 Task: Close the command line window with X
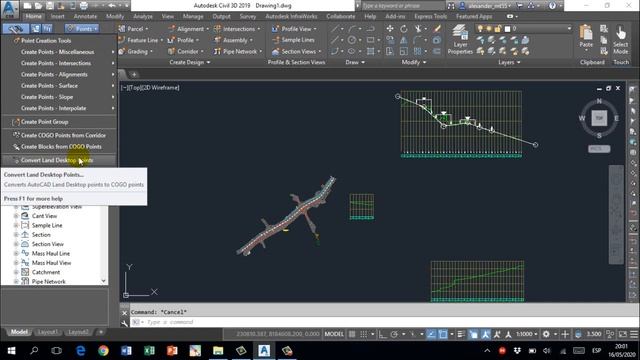point(124,313)
